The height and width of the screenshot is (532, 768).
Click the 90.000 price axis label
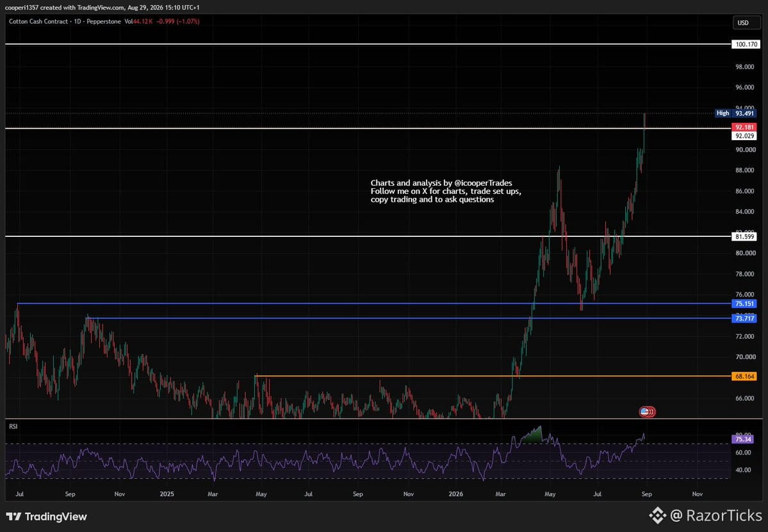tap(745, 150)
